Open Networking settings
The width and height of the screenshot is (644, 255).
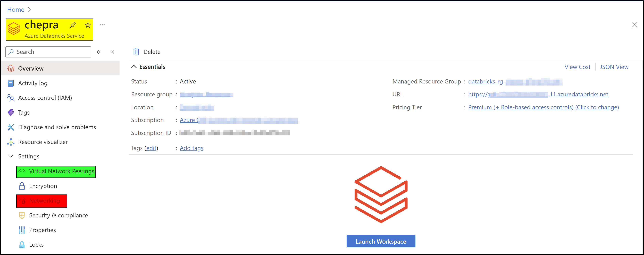pos(42,201)
